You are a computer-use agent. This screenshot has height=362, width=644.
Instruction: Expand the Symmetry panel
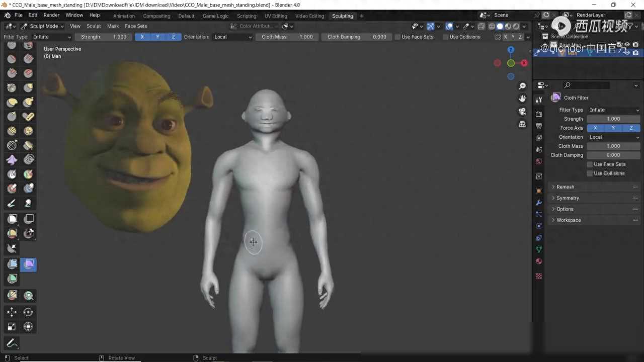594,198
